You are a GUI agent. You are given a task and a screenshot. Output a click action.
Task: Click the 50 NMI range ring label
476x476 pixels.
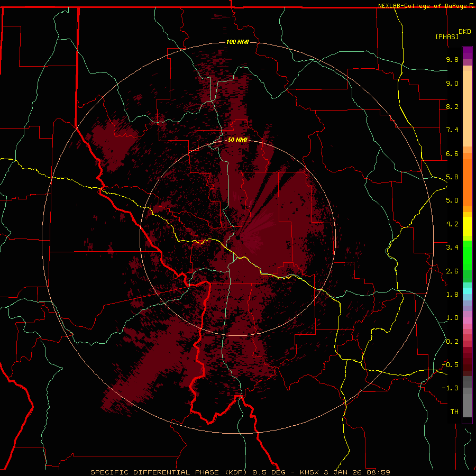(237, 140)
